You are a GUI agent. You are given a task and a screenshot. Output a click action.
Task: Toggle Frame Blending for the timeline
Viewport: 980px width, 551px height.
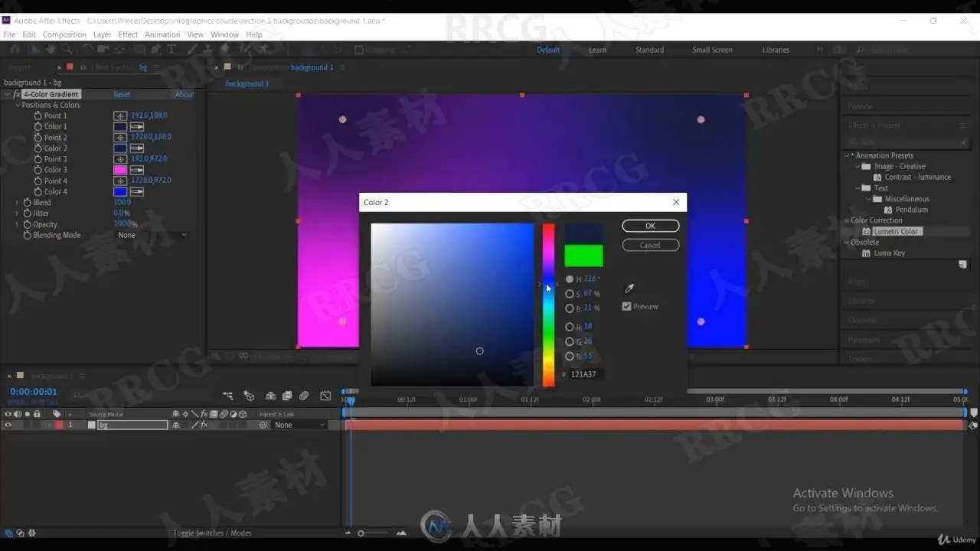(x=287, y=396)
